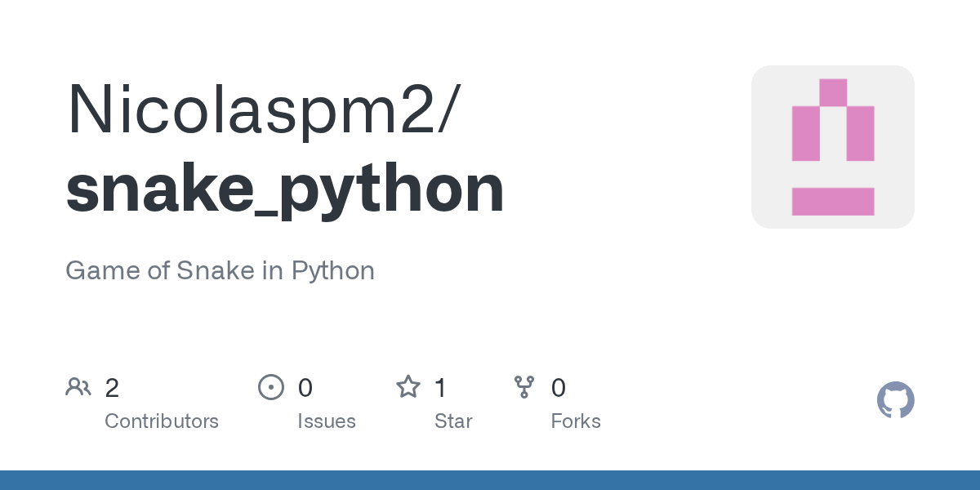Click the Forks label
This screenshot has width=980, height=490.
click(x=576, y=421)
